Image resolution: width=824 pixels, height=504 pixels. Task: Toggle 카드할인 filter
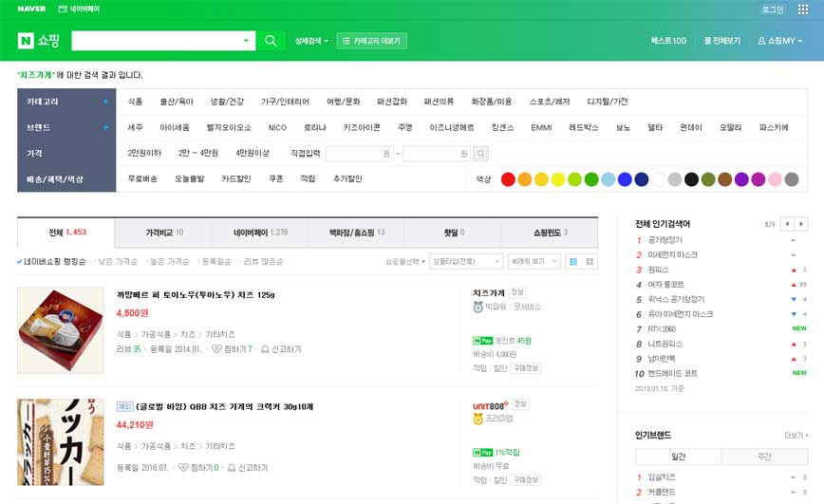click(x=236, y=178)
